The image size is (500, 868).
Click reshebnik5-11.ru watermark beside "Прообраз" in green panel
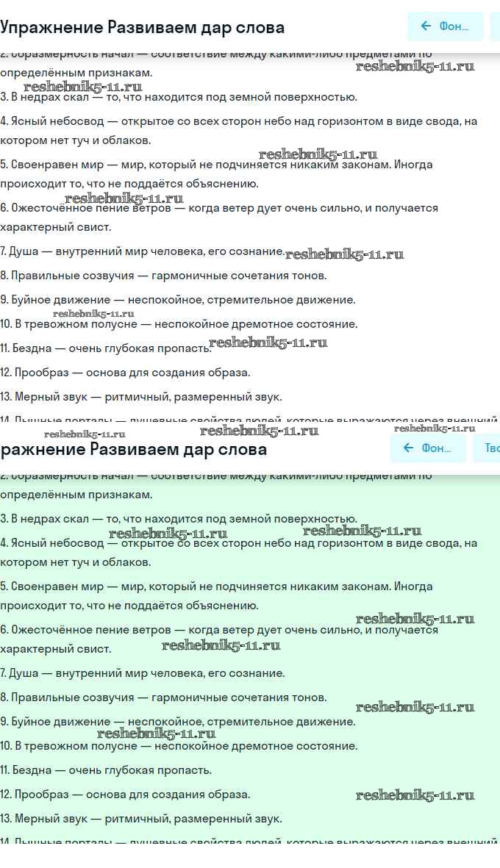pyautogui.click(x=415, y=795)
